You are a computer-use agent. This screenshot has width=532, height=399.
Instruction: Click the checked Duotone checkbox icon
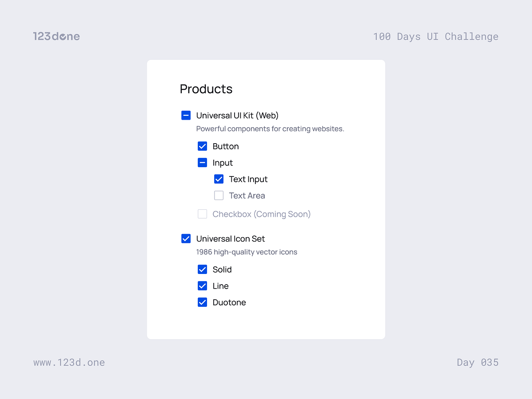click(202, 302)
